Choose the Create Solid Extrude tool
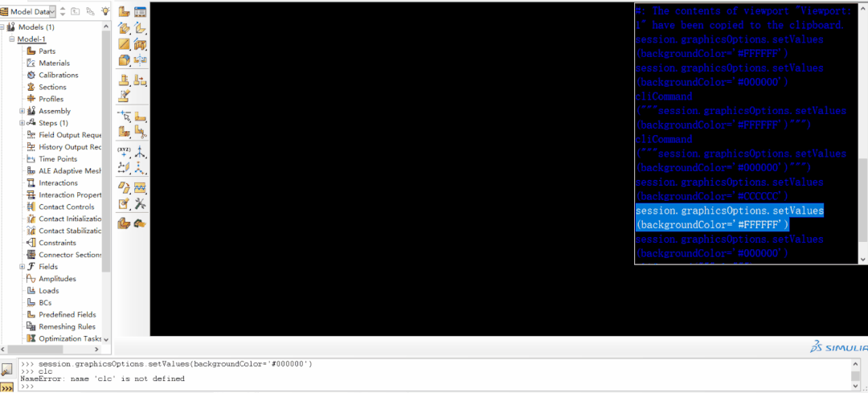This screenshot has height=393, width=868. pos(125,27)
